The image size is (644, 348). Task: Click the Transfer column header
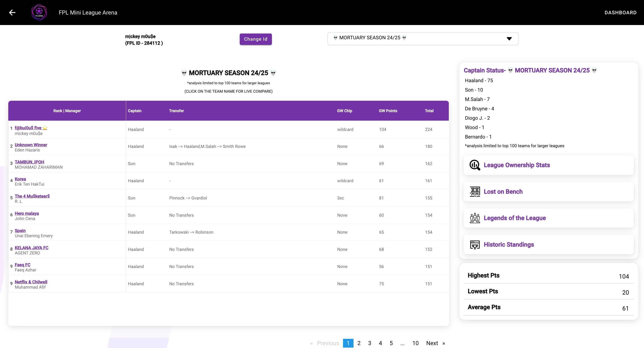pos(176,111)
